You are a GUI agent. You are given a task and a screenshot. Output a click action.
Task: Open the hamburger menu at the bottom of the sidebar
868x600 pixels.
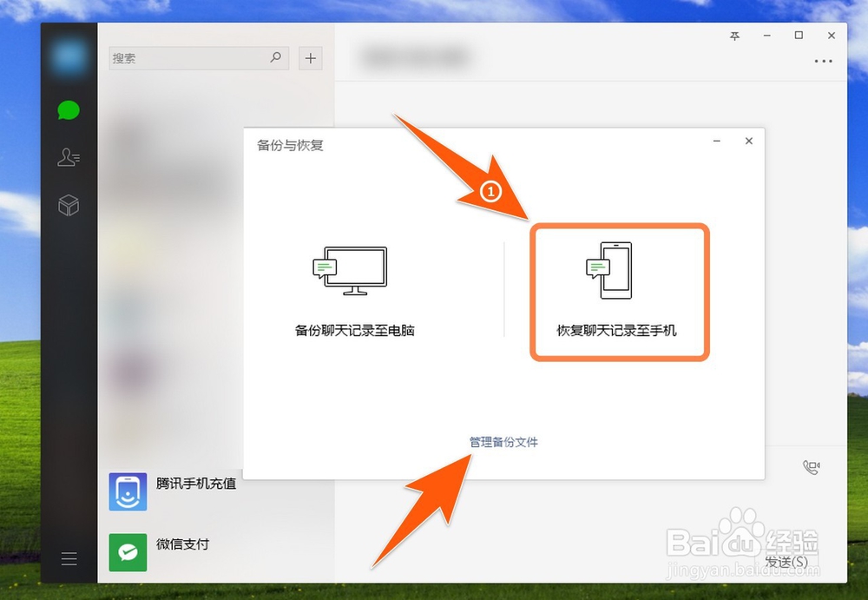(x=69, y=558)
